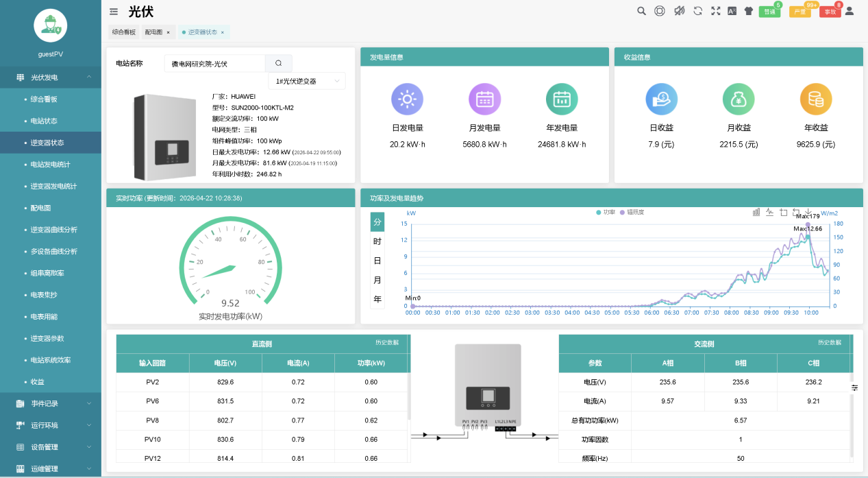Toggle the muted alarm sound icon
Image resolution: width=868 pixels, height=478 pixels.
(x=679, y=11)
